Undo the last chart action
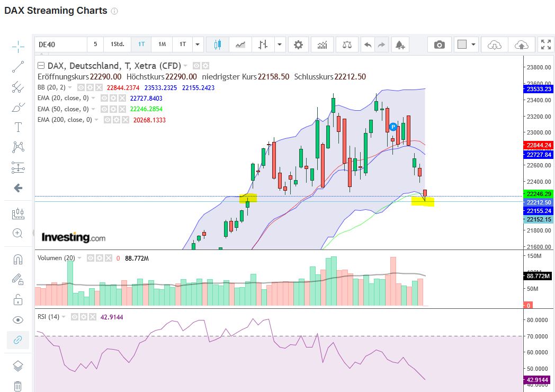The height and width of the screenshot is (392, 555). [x=368, y=44]
